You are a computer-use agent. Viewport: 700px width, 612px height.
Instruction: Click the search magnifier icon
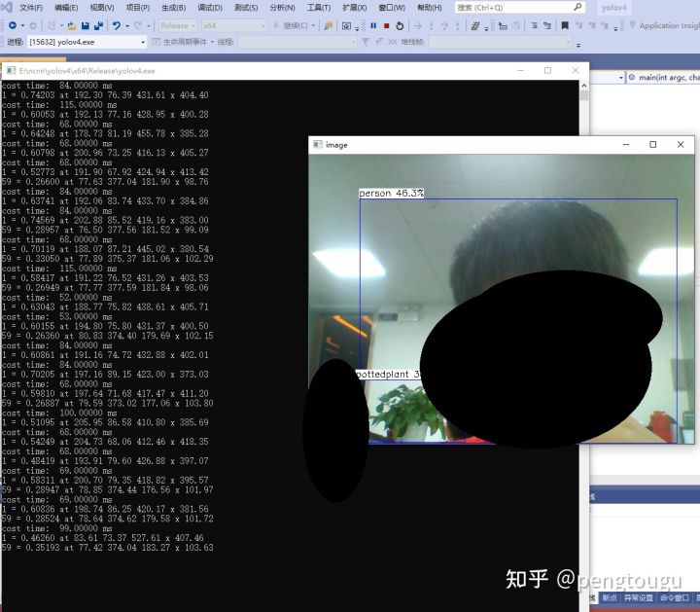577,7
